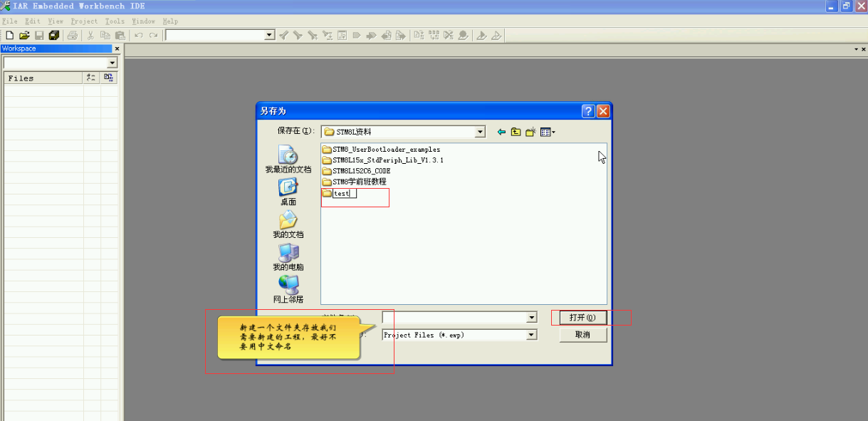Select the STM8_UserBootloader_examples folder

381,150
